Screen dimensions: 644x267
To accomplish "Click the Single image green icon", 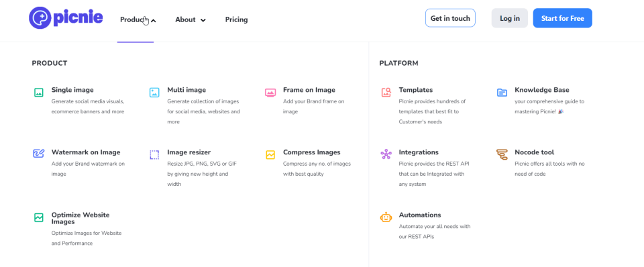I will pos(39,93).
